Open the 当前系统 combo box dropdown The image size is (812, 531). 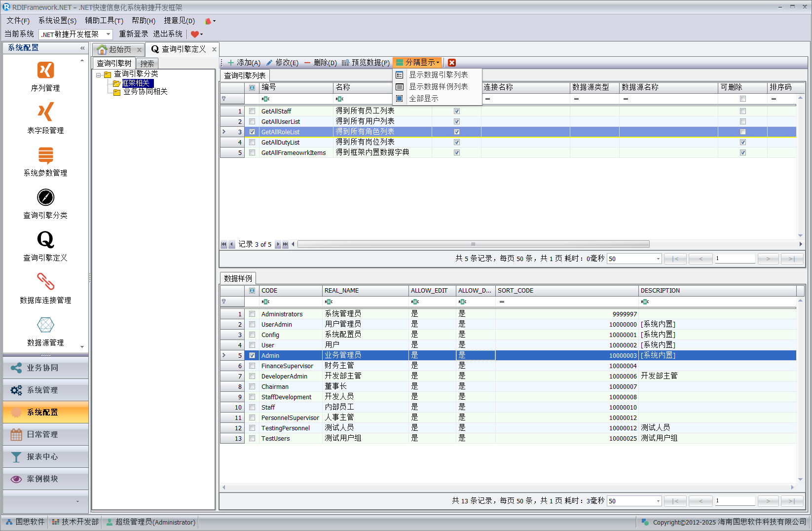(x=108, y=34)
